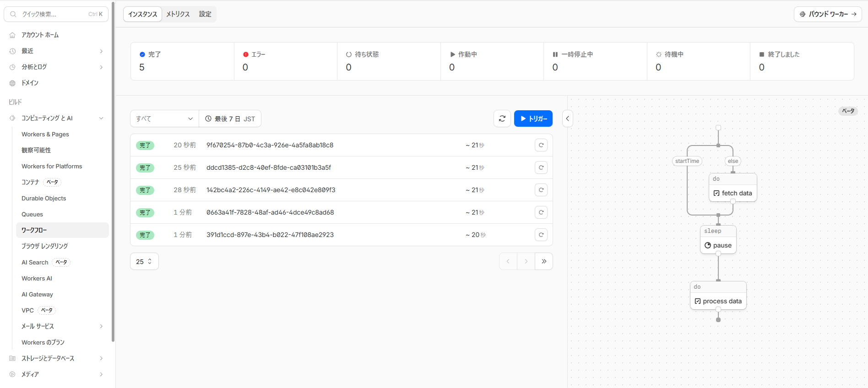Viewport: 868px width, 388px height.
Task: Click the pause sleep step node
Action: [718, 245]
